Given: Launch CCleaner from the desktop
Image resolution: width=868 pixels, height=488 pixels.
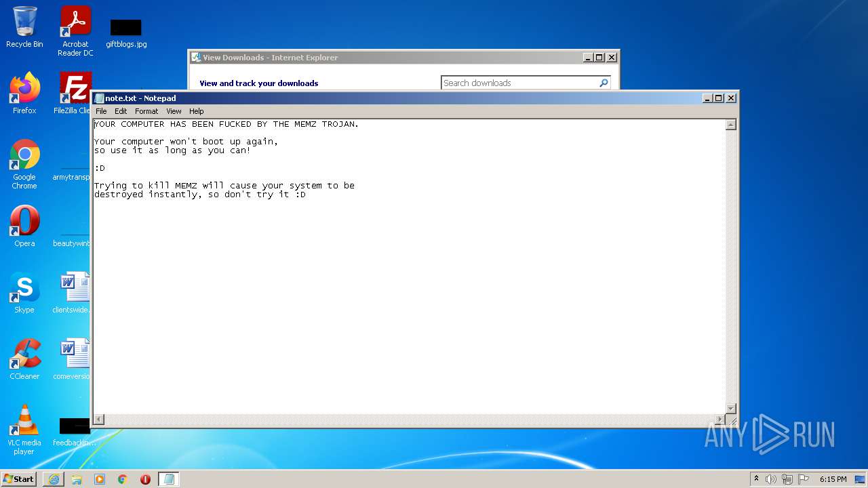Looking at the screenshot, I should tap(24, 359).
